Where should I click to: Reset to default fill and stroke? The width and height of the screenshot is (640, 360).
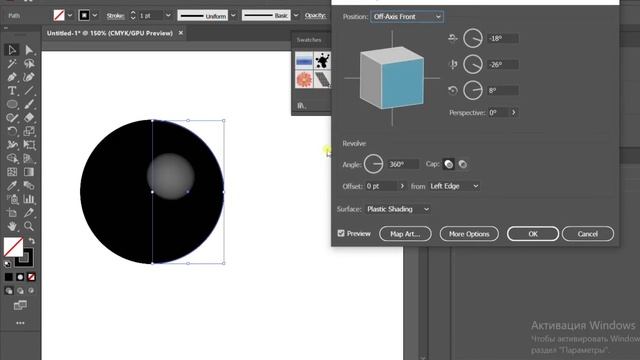7,264
